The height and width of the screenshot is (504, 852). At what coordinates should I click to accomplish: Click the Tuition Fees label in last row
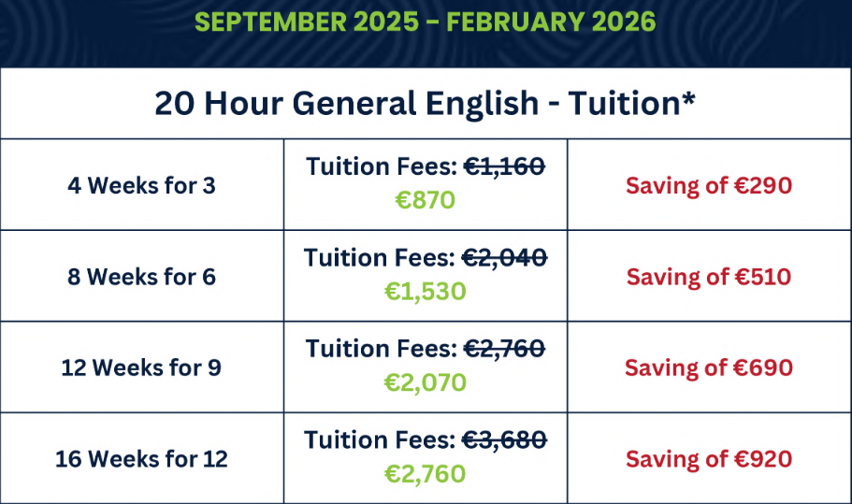click(381, 440)
